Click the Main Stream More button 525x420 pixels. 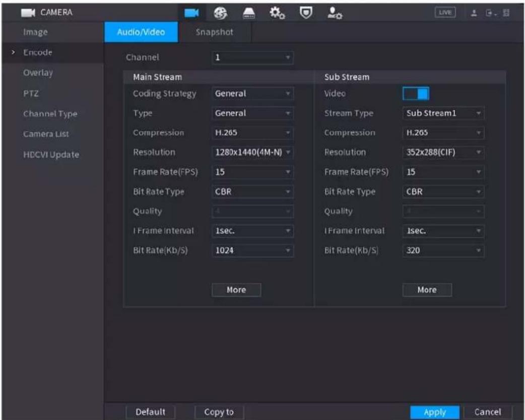coord(236,290)
